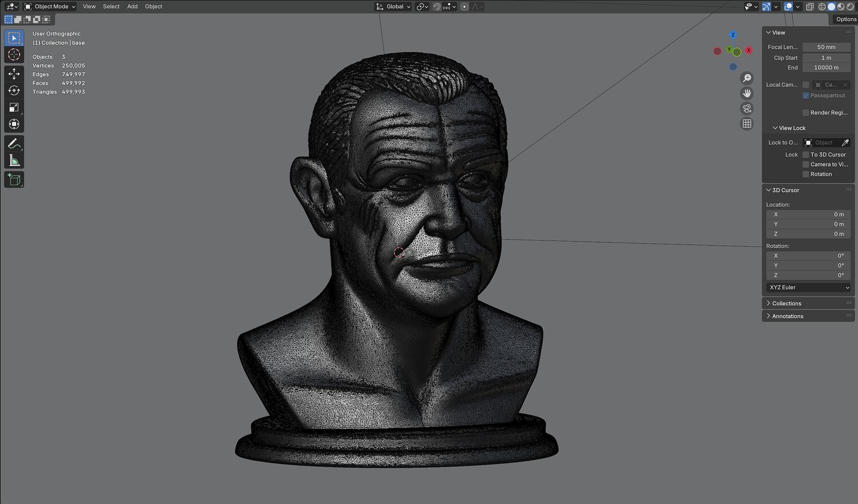
Task: Open the editor type dropdown
Action: [x=11, y=7]
